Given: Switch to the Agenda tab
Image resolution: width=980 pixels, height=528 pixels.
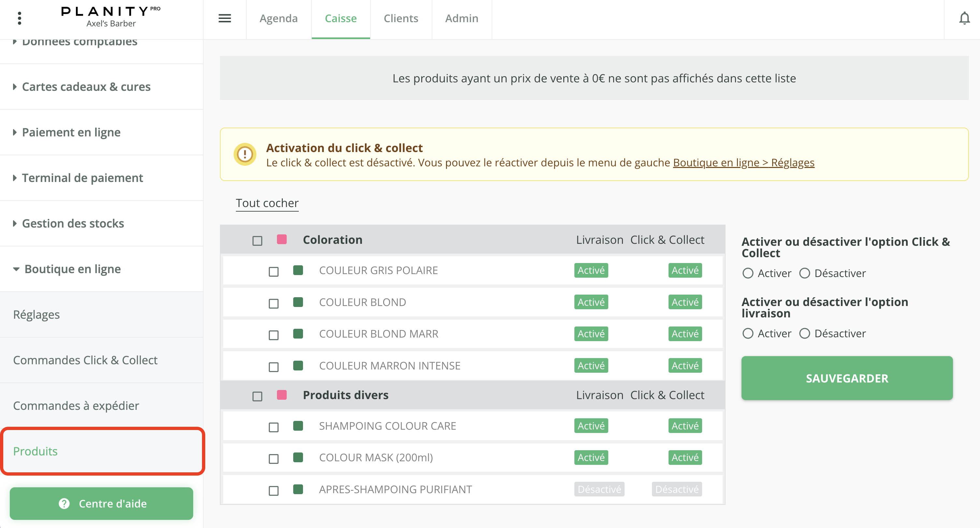Looking at the screenshot, I should click(x=279, y=18).
